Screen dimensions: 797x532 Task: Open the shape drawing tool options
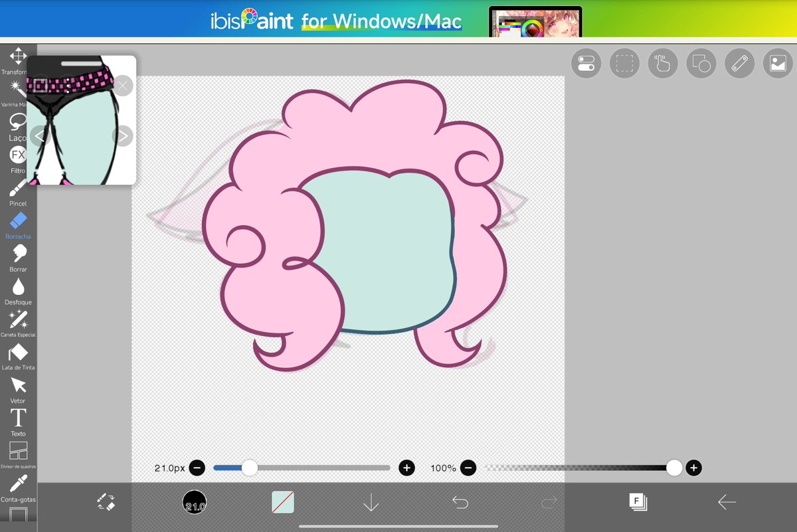[x=701, y=64]
